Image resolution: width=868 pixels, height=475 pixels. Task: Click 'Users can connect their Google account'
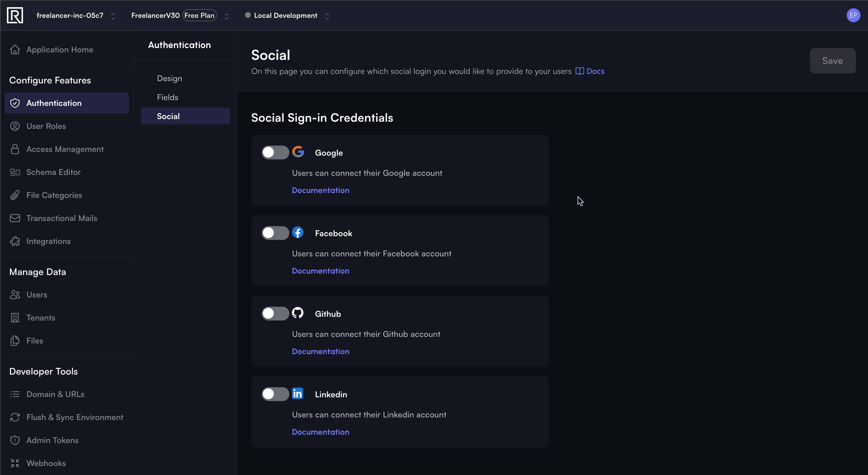click(x=367, y=173)
